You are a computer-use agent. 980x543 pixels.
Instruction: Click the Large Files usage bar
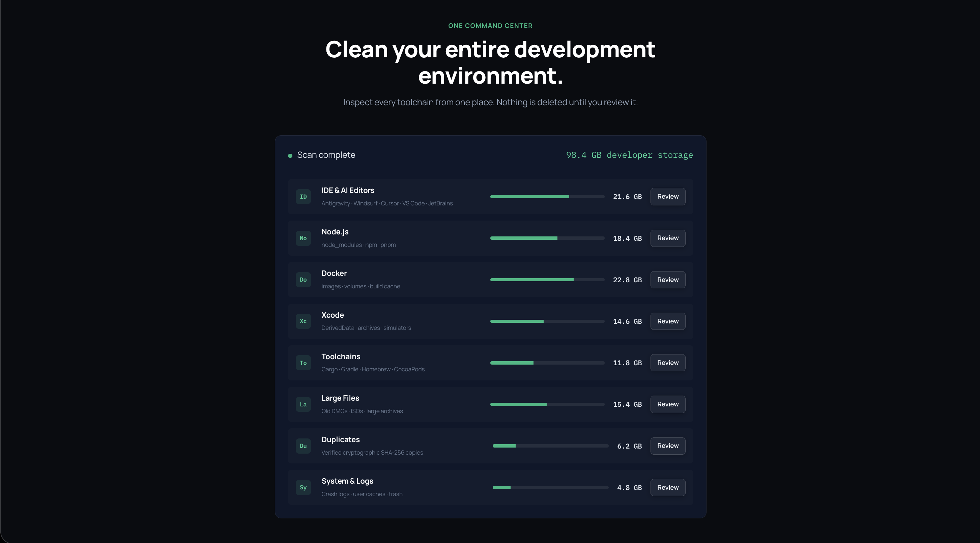[x=547, y=404]
